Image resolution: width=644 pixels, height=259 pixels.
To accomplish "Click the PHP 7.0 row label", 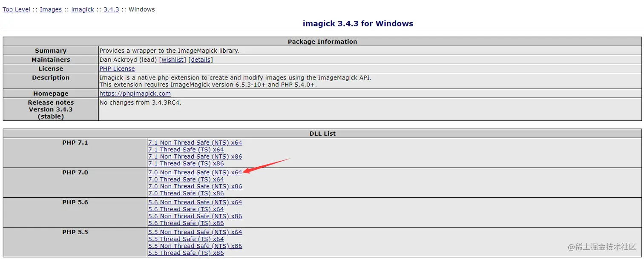I will pyautogui.click(x=75, y=173).
